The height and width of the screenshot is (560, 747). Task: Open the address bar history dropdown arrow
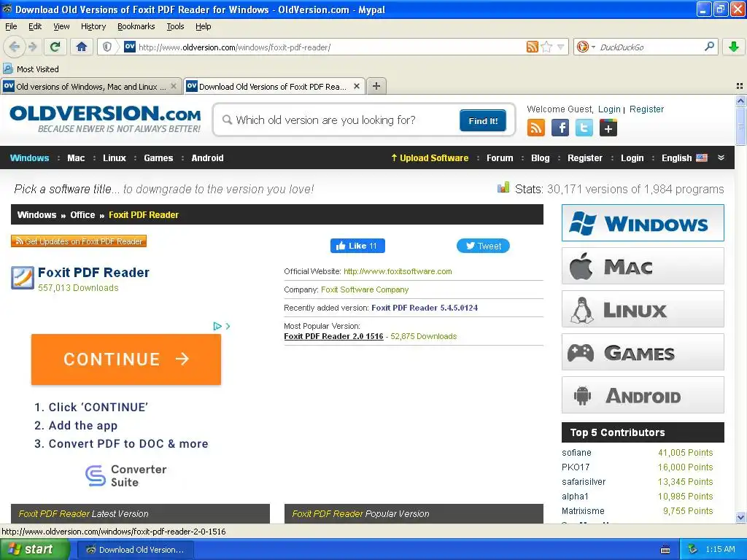tap(561, 47)
